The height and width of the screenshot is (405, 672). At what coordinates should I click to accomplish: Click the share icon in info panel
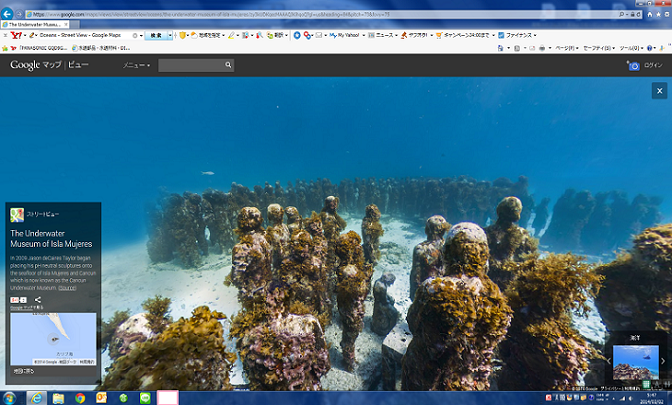(38, 300)
